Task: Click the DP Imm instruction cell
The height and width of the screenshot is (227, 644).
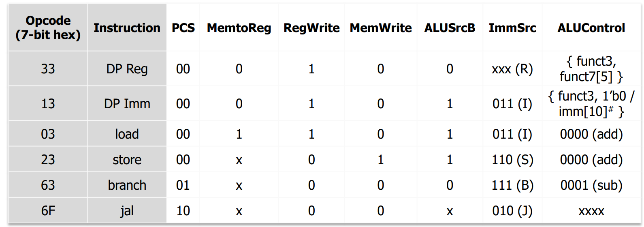Action: point(127,104)
